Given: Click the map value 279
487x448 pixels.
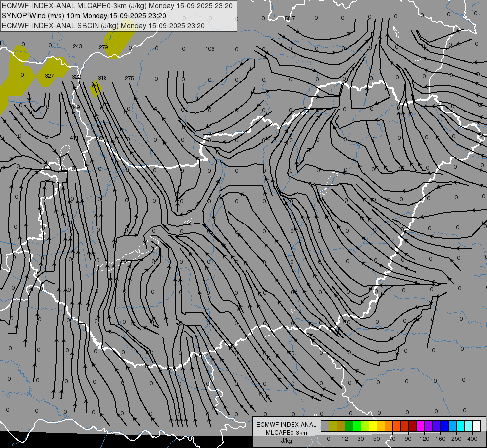Looking at the screenshot, I should pyautogui.click(x=103, y=47).
